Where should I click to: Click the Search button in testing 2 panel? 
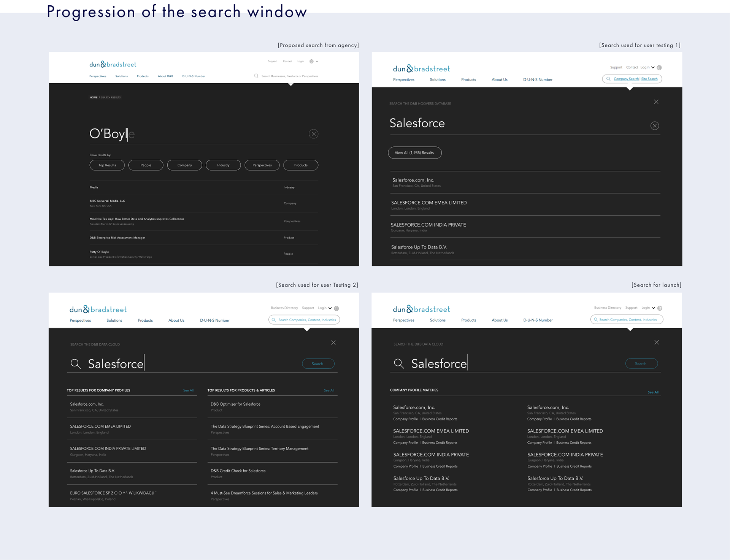point(317,364)
